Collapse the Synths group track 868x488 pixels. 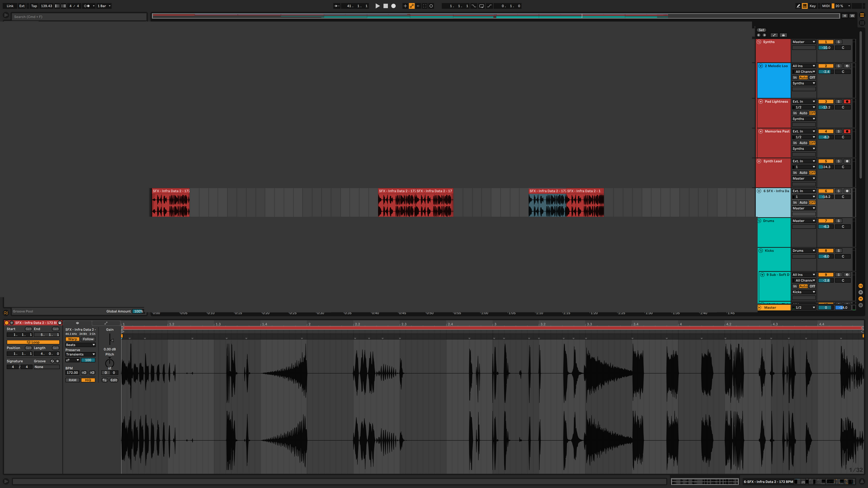click(x=759, y=42)
